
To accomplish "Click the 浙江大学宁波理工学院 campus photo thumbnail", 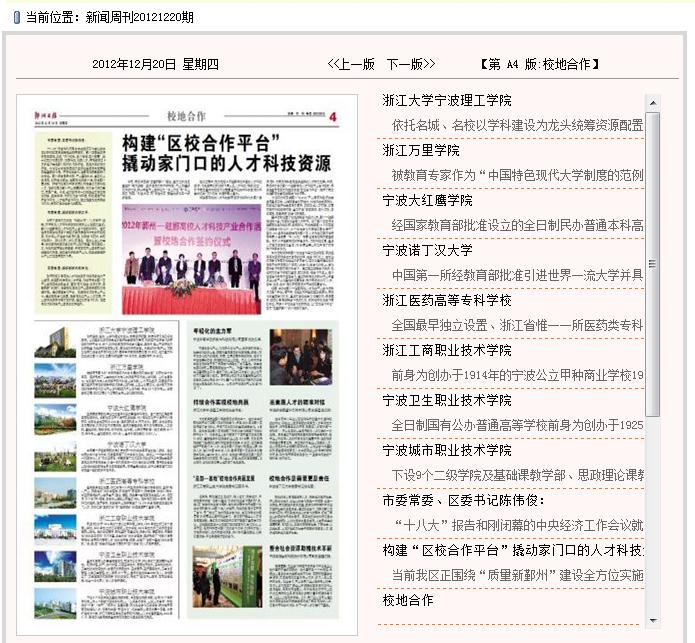I will tap(55, 343).
